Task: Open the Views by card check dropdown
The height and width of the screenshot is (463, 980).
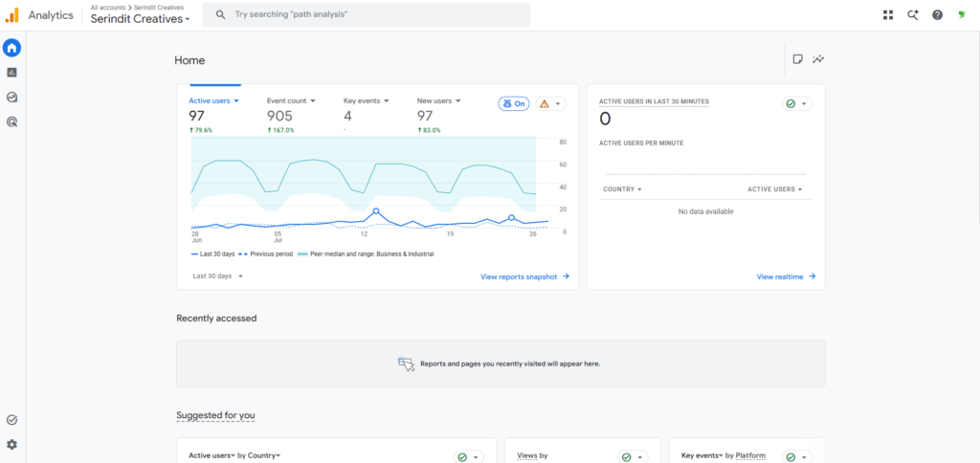Action: point(633,456)
